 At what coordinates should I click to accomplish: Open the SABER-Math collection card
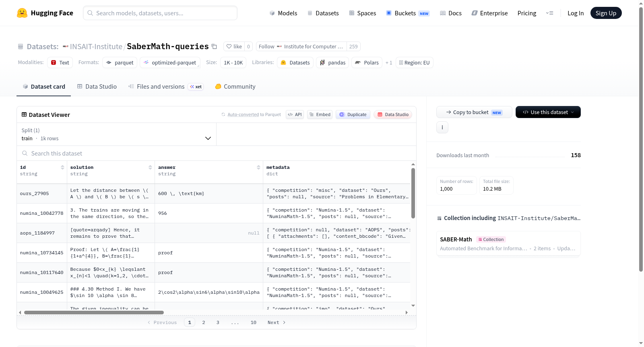(x=508, y=243)
